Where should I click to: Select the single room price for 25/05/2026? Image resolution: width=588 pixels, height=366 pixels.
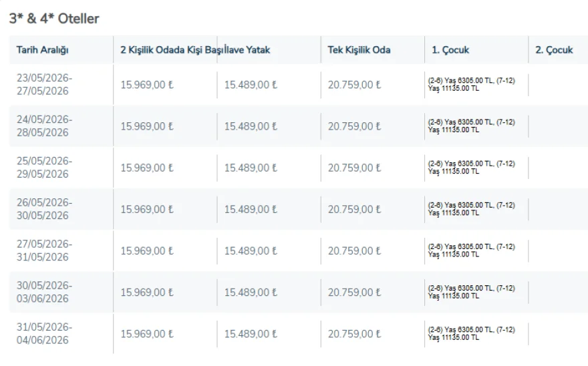point(354,168)
